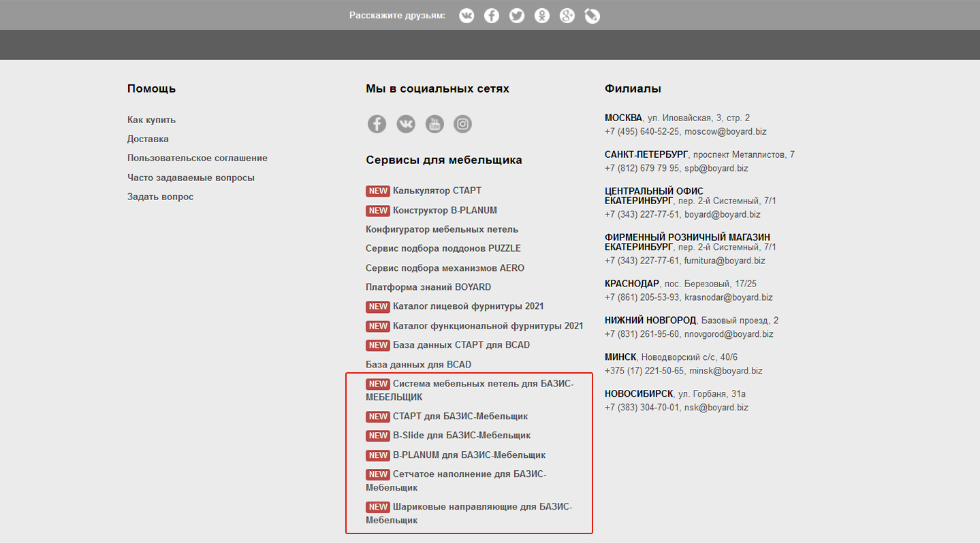Click Krasnodar phone +7 (861) 205-53-93
The image size is (980, 543).
(x=642, y=297)
